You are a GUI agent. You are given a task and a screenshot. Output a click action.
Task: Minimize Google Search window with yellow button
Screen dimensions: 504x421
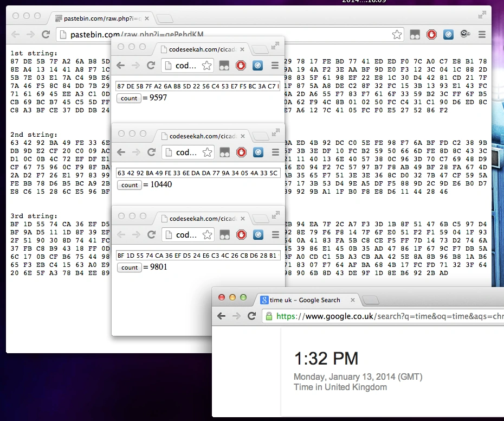[x=232, y=297]
